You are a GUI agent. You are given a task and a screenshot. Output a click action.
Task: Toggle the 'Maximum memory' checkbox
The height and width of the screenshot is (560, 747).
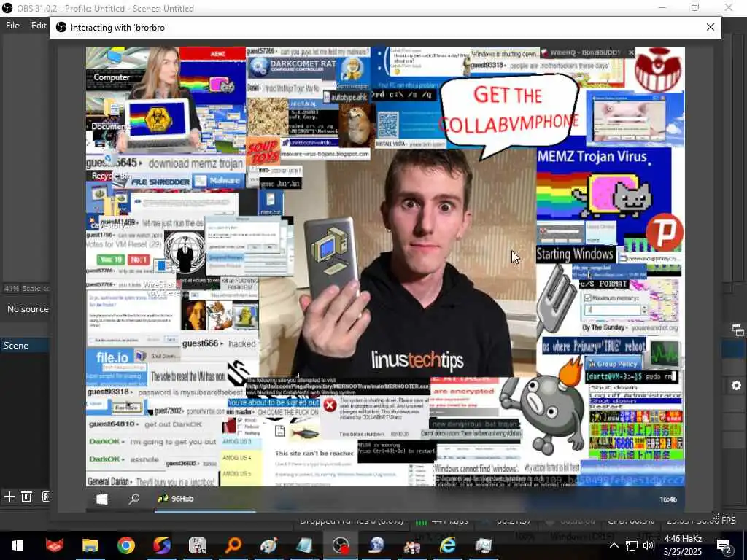click(x=587, y=297)
